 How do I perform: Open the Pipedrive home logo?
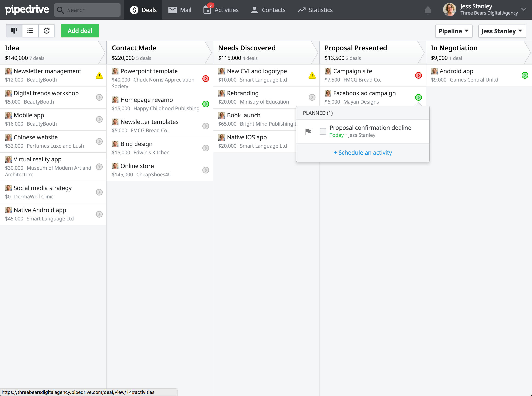pos(27,10)
